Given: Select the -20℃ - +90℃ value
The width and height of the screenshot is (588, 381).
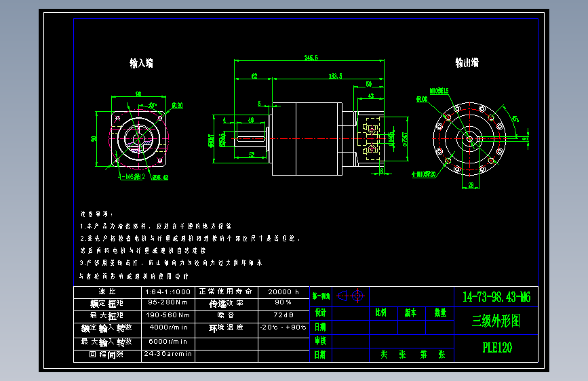Looking at the screenshot, I should (283, 327).
